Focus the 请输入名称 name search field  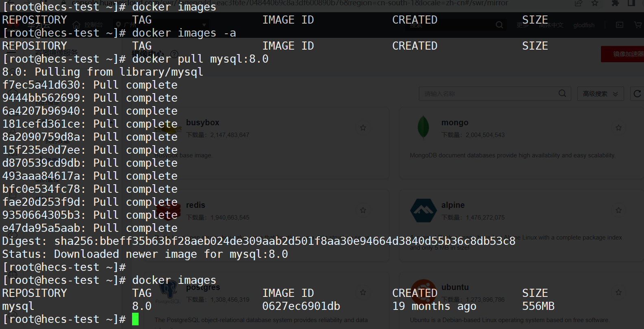click(x=488, y=94)
